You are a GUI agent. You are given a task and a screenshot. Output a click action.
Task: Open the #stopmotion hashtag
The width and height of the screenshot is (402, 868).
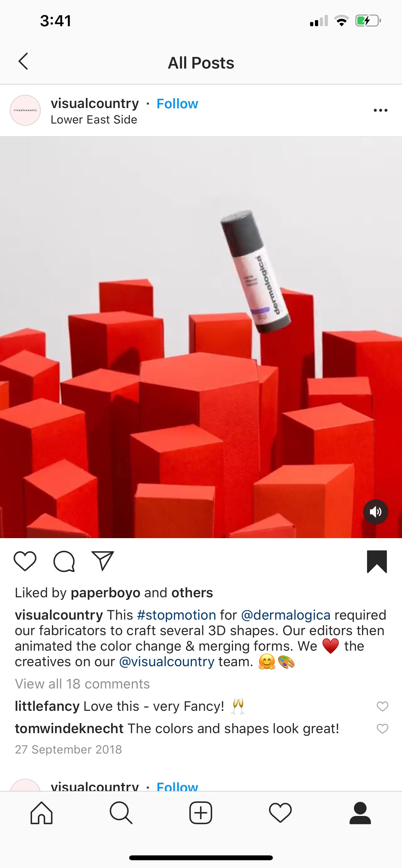[176, 615]
